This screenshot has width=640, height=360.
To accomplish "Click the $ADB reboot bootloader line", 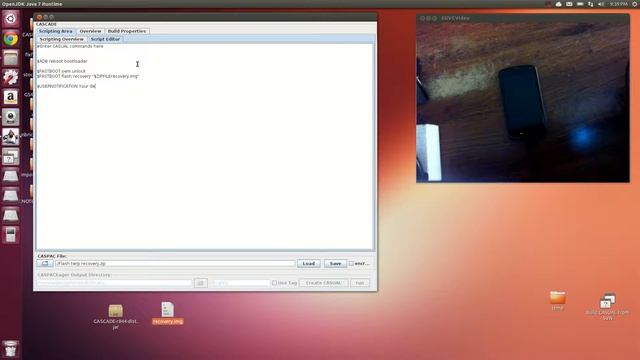I will pyautogui.click(x=62, y=61).
